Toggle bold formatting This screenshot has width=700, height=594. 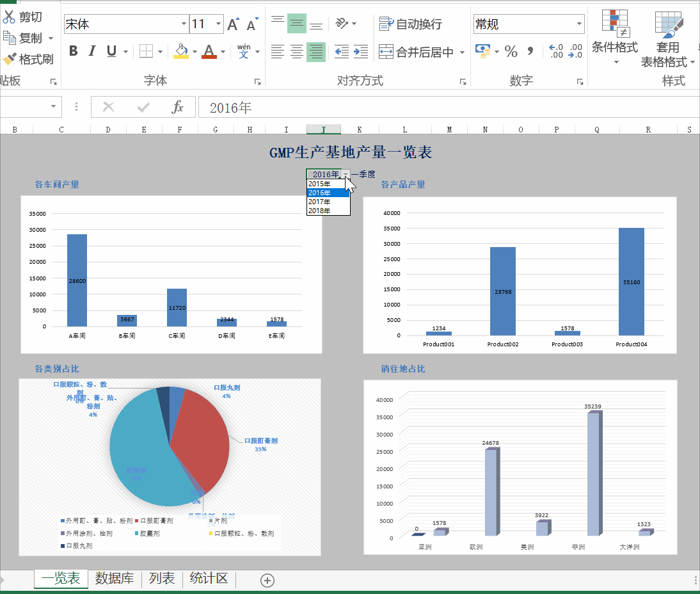coord(73,51)
